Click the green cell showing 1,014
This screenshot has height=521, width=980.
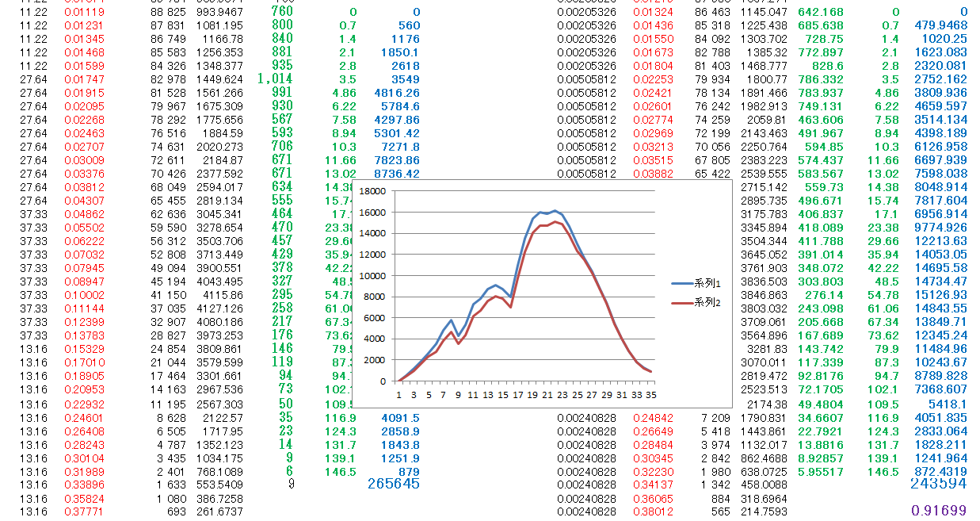click(x=275, y=79)
